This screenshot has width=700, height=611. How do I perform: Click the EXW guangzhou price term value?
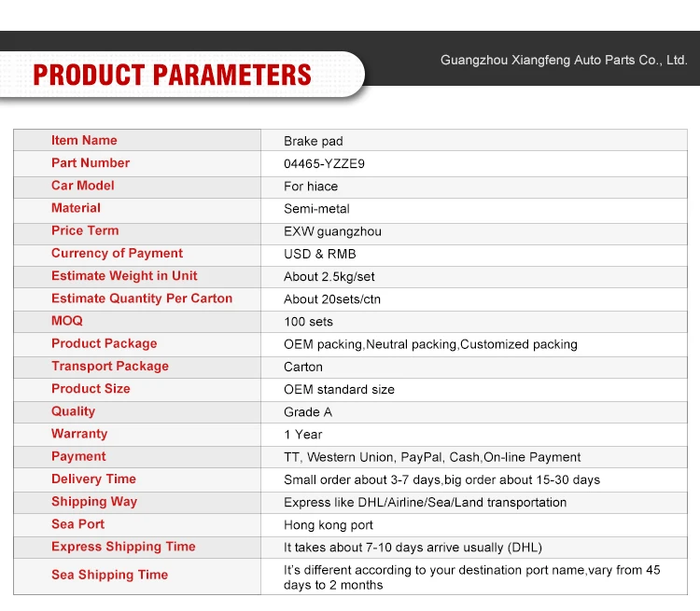point(332,231)
